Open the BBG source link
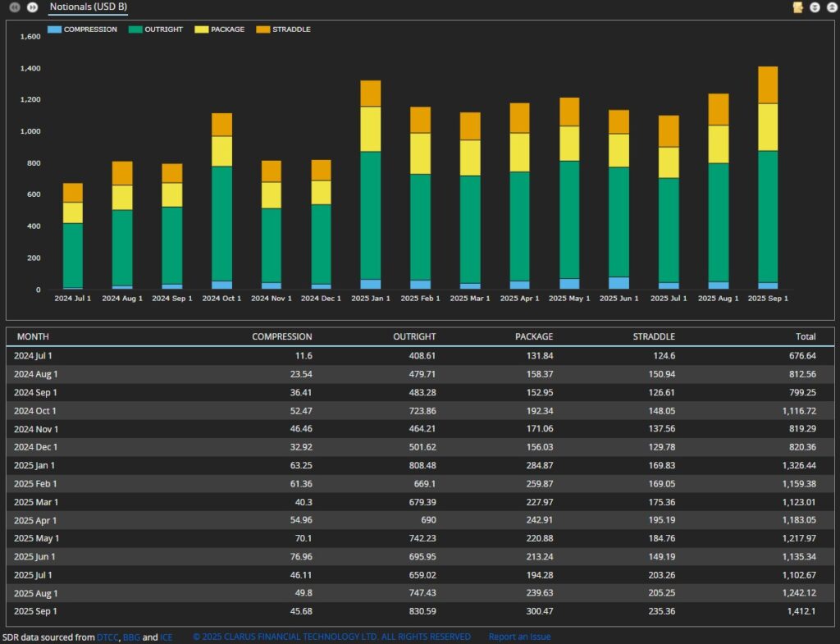Screen dimensions: 840x644 (x=131, y=637)
